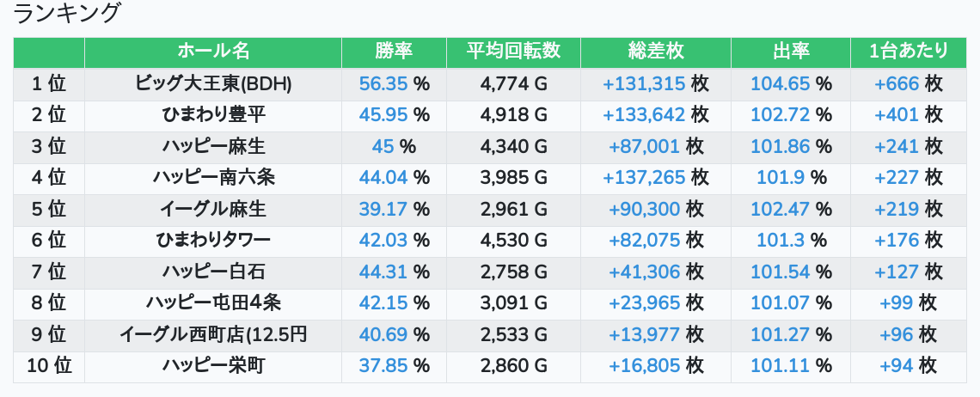Select the 総差枚 column header
The width and height of the screenshot is (980, 397).
pyautogui.click(x=655, y=52)
